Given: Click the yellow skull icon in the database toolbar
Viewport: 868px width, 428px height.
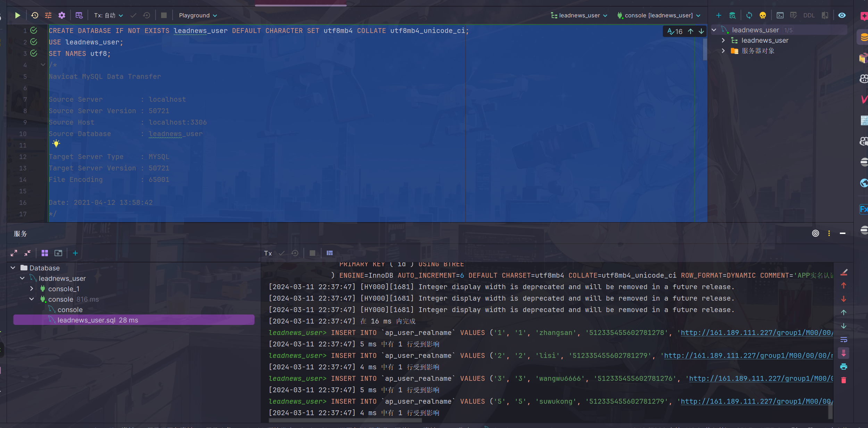Looking at the screenshot, I should (x=763, y=15).
